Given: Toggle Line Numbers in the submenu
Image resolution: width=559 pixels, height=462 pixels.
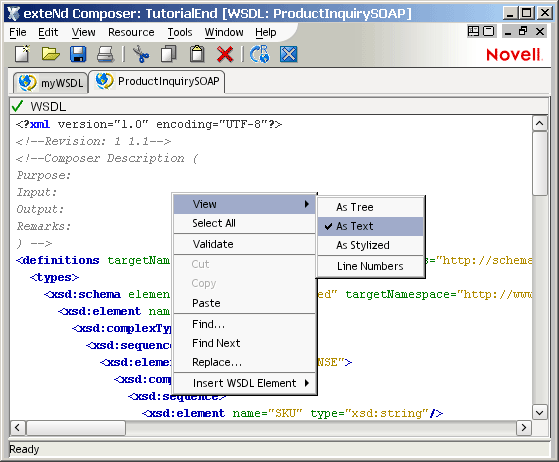Looking at the screenshot, I should pos(370,266).
